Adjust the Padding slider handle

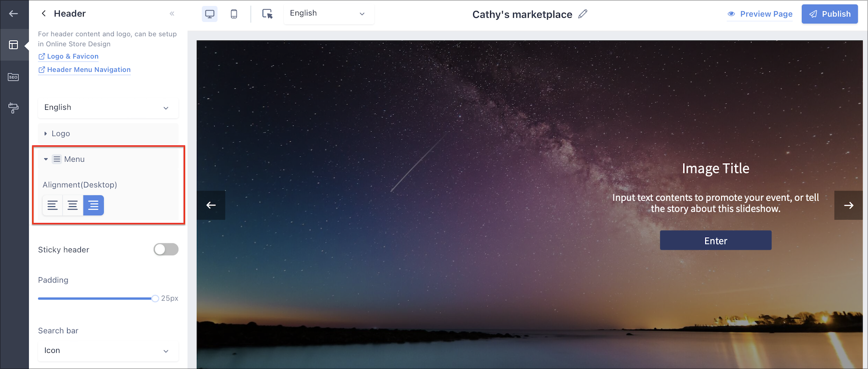[x=155, y=299]
